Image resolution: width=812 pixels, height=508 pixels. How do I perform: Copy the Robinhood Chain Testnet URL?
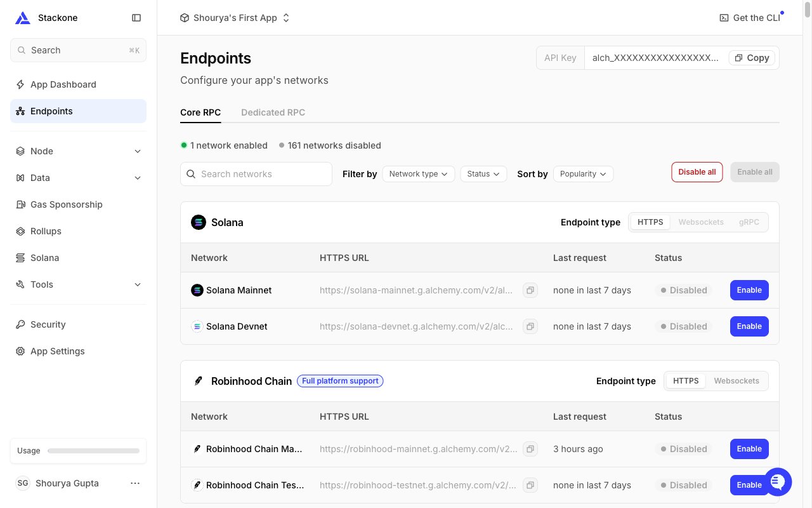[x=530, y=485]
